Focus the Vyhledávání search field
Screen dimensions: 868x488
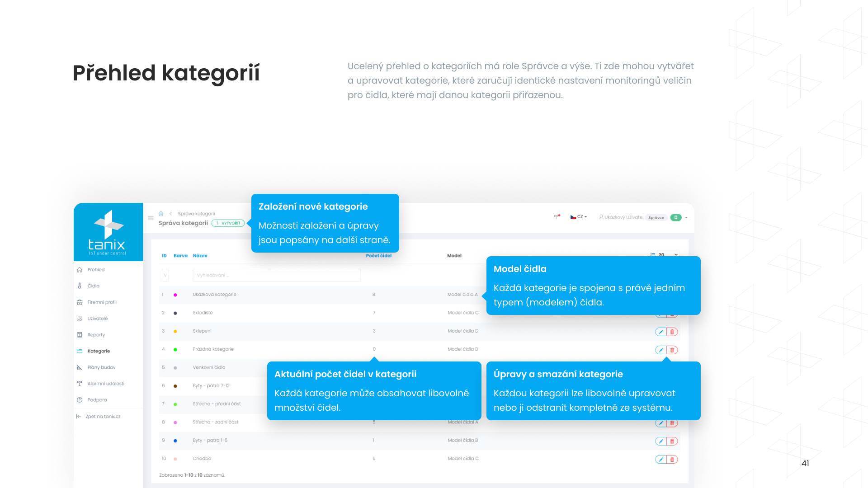pos(277,275)
